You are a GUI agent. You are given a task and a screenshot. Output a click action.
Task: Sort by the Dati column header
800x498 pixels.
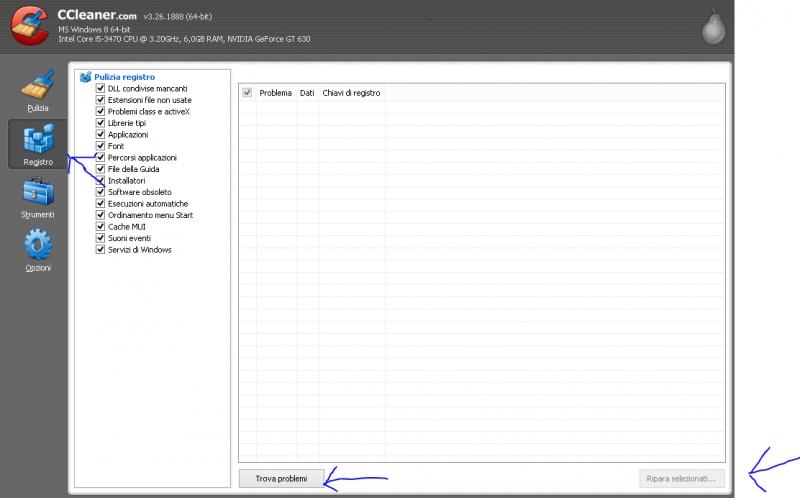coord(307,93)
